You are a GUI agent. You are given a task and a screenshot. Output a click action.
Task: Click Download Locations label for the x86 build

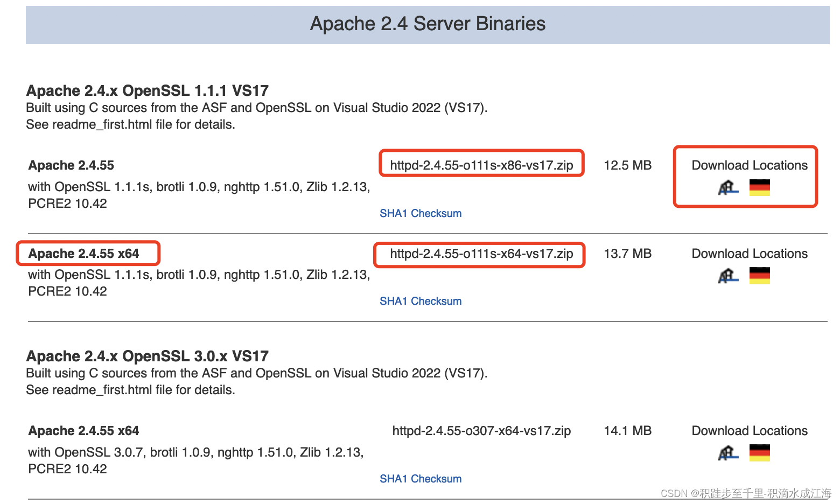coord(750,165)
